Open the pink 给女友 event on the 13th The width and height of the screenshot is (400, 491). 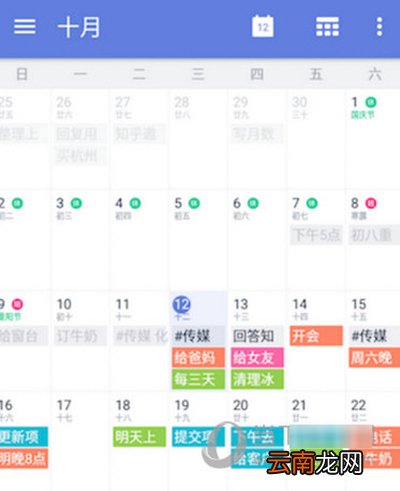click(x=257, y=358)
